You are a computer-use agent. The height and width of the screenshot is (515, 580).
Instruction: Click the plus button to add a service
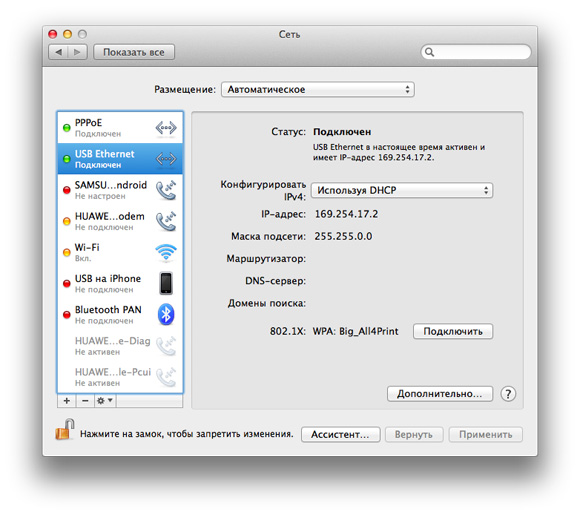pos(67,401)
